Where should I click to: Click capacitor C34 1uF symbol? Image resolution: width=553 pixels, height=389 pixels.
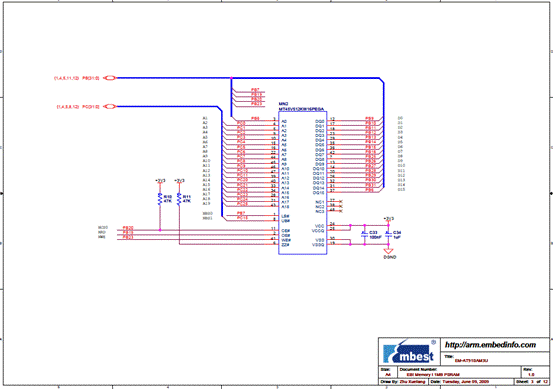coord(388,234)
